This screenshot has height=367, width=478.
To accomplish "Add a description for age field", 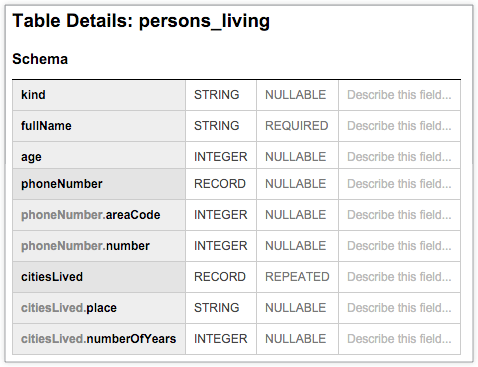I will click(x=399, y=157).
